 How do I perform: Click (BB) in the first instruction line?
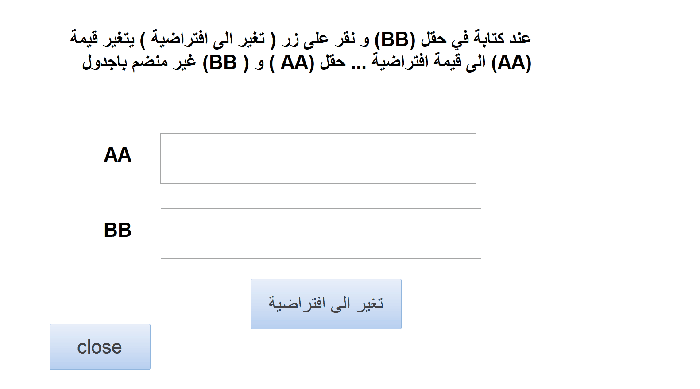(395, 39)
